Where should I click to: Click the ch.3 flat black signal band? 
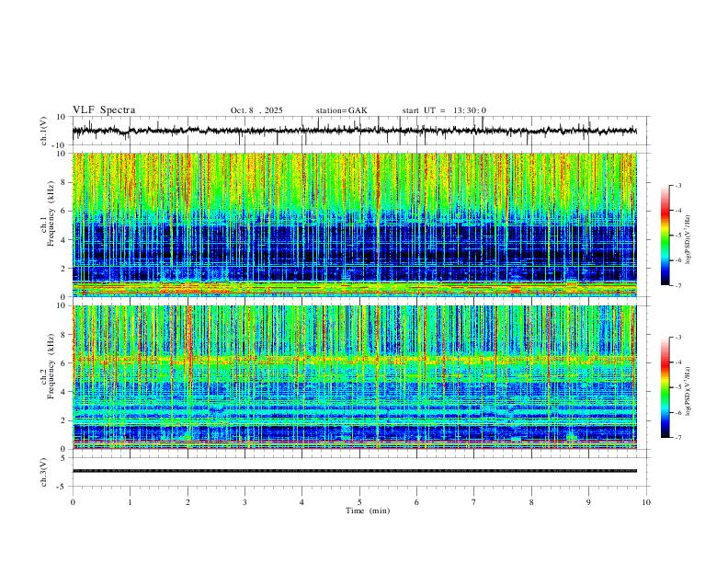[x=354, y=471]
